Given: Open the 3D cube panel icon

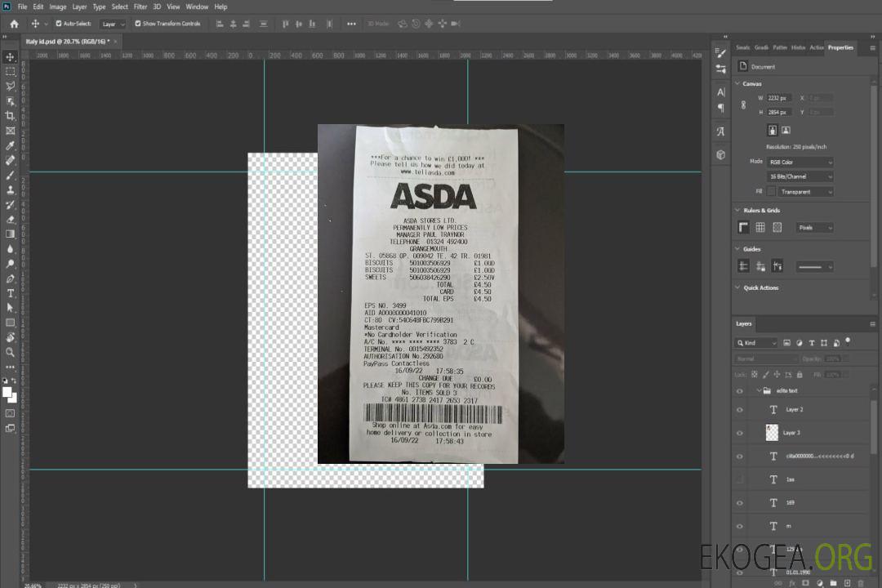Looking at the screenshot, I should point(721,154).
